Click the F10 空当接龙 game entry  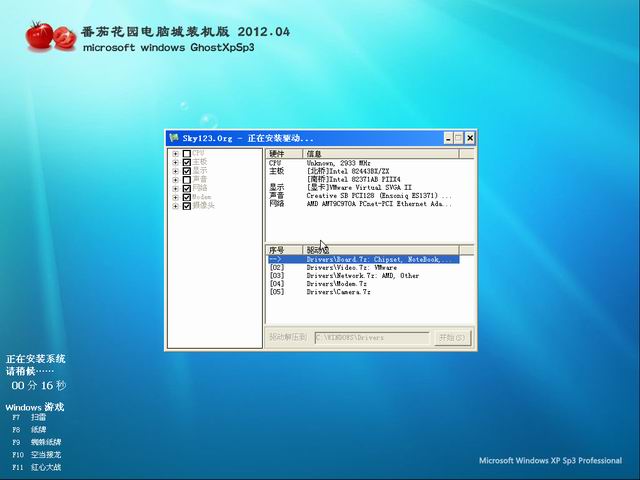click(37, 455)
